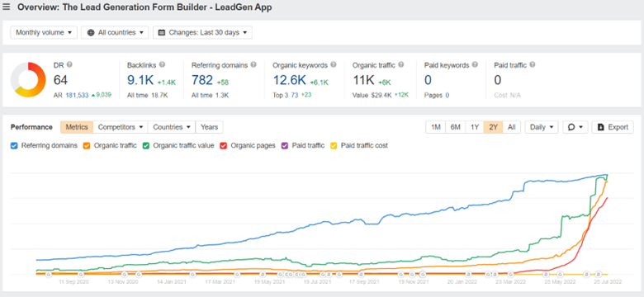The width and height of the screenshot is (644, 297).
Task: Click the help icon beside Organic keywords
Action: point(334,65)
